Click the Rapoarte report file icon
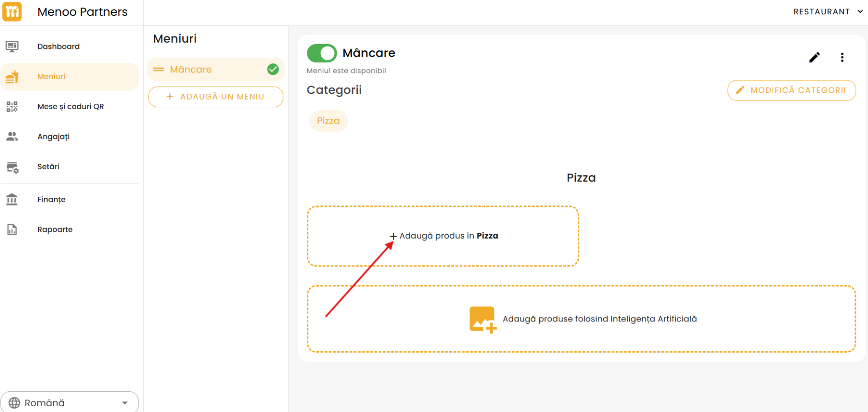This screenshot has width=868, height=412. [12, 229]
